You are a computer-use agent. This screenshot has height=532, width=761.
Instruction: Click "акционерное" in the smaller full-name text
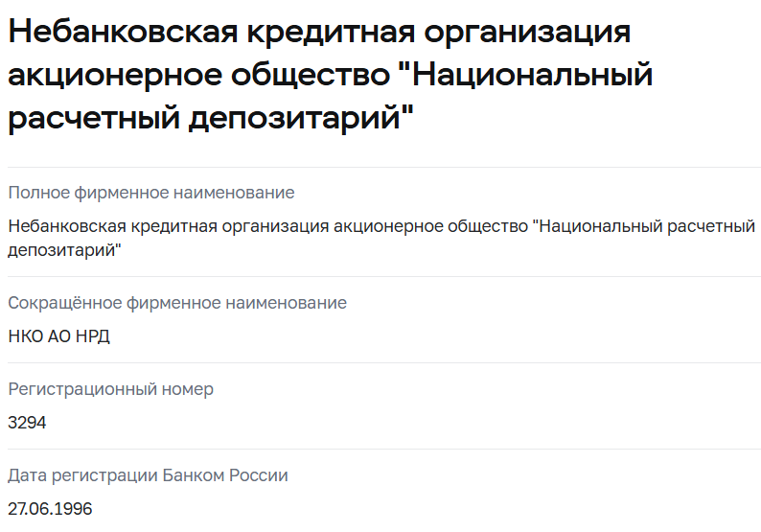(375, 226)
